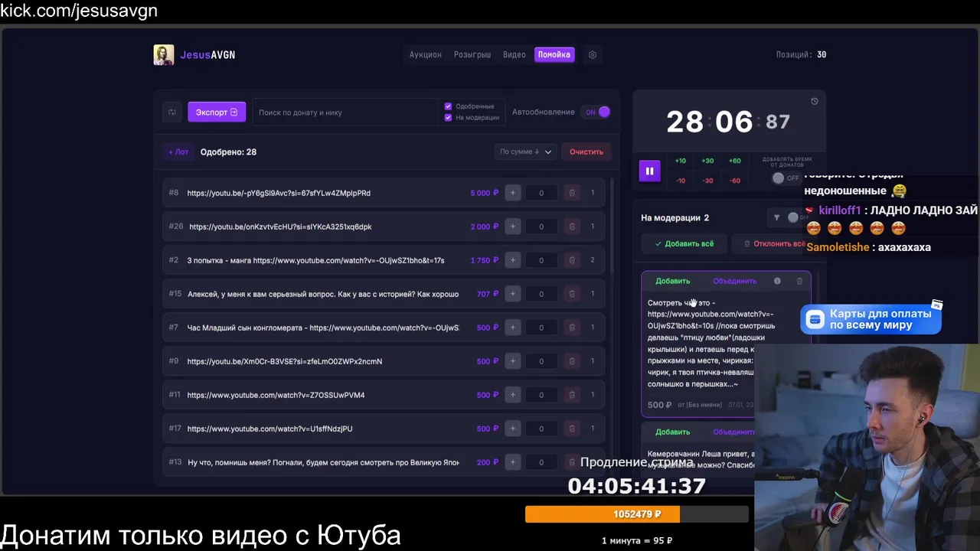Pause the countdown timer
The image size is (980, 551).
(649, 171)
